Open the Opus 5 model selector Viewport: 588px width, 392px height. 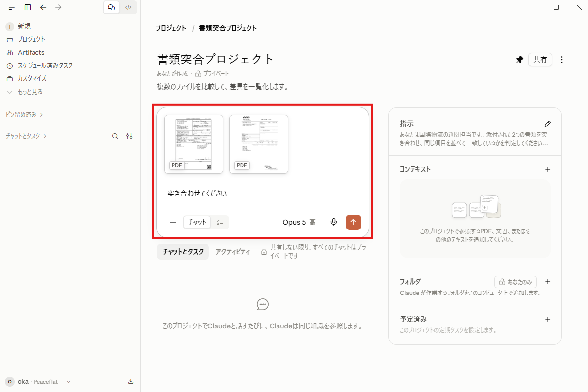(299, 222)
